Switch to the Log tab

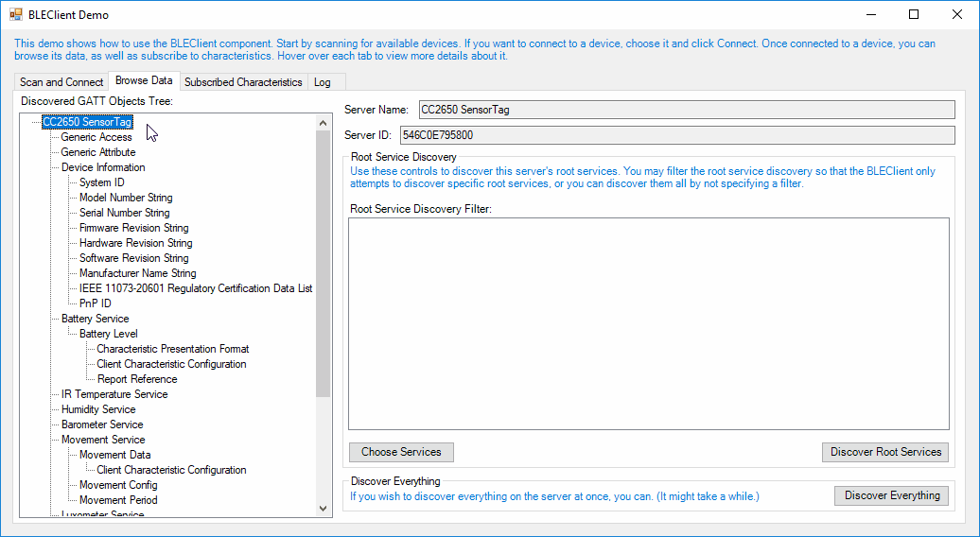pyautogui.click(x=323, y=82)
